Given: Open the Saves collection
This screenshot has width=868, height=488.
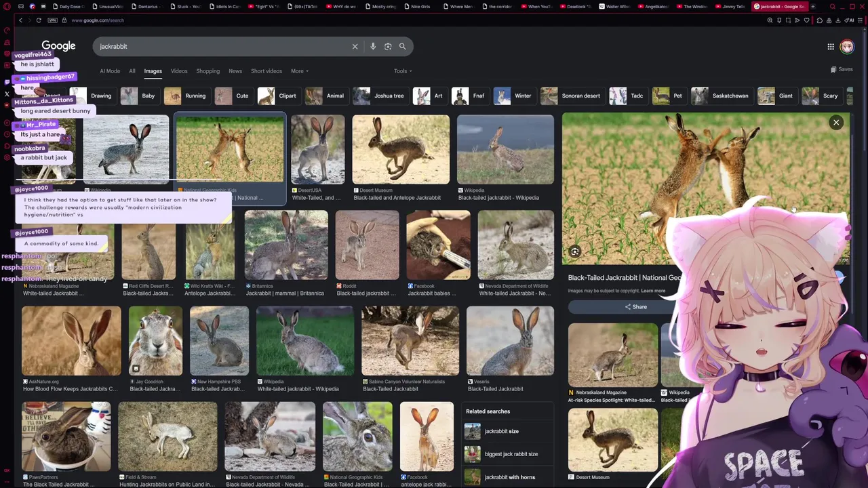Looking at the screenshot, I should click(x=842, y=69).
